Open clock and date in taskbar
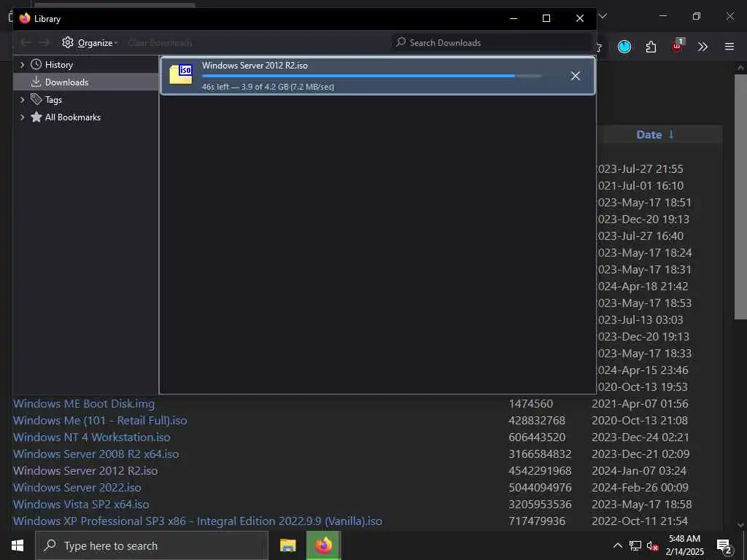 (684, 545)
